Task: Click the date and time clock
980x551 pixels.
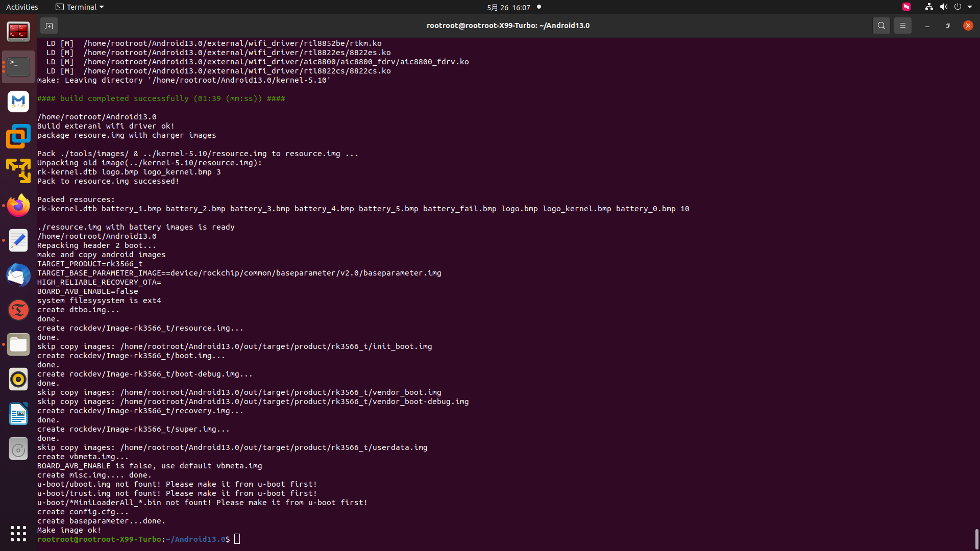Action: (508, 7)
